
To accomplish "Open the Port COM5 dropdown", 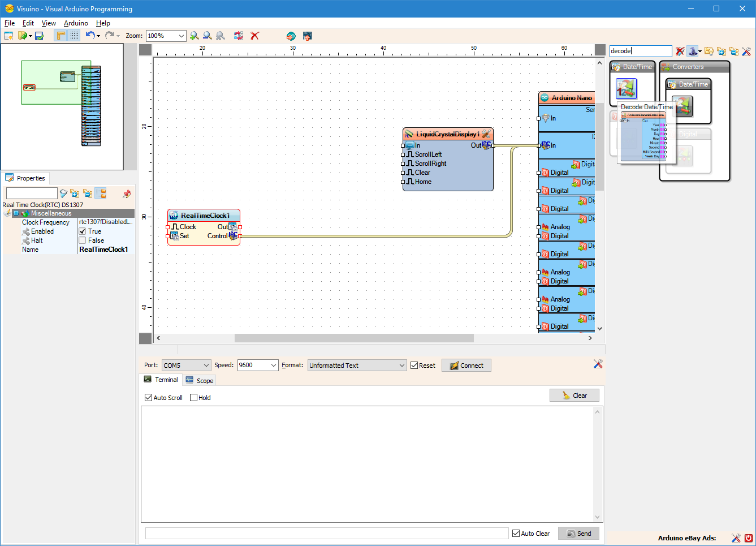I will coord(186,366).
